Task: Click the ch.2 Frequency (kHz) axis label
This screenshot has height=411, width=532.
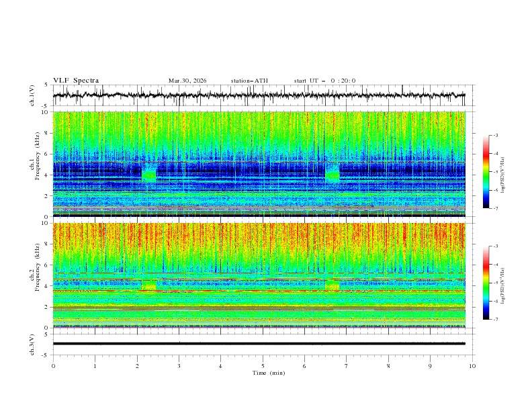Action: tap(36, 267)
